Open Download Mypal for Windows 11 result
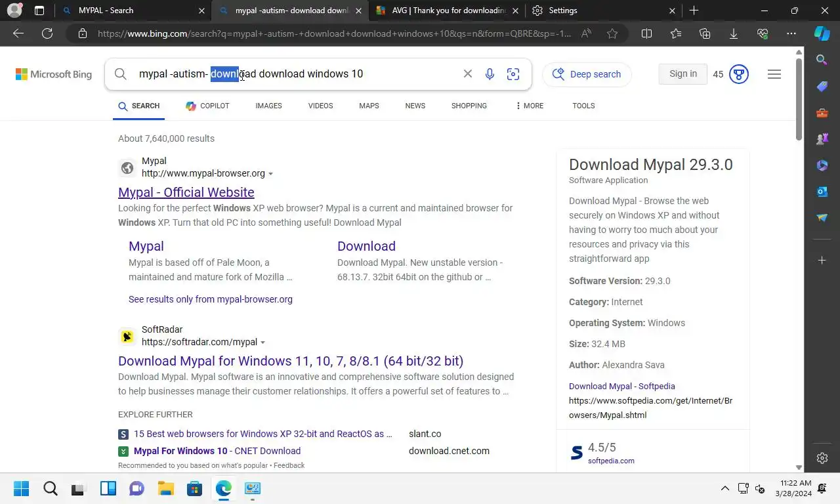840x504 pixels. tap(291, 361)
